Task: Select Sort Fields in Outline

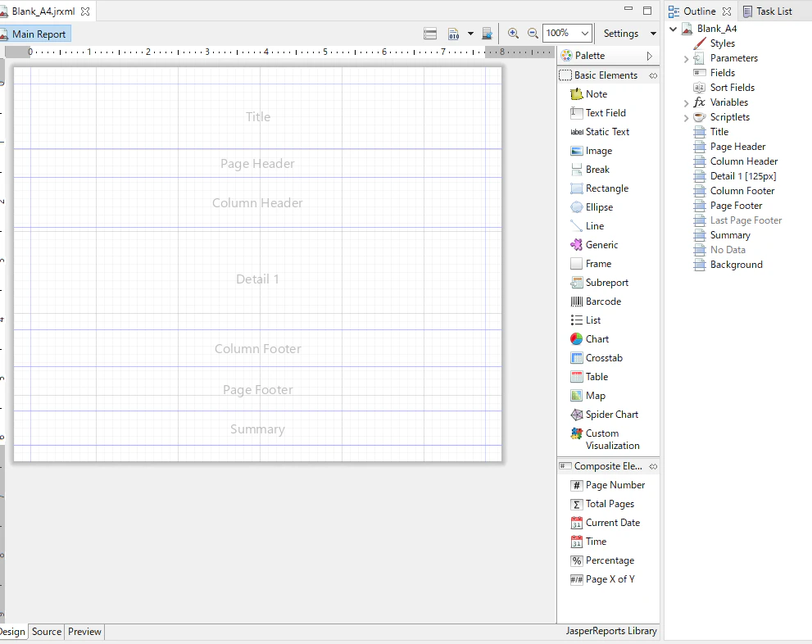Action: pos(733,88)
